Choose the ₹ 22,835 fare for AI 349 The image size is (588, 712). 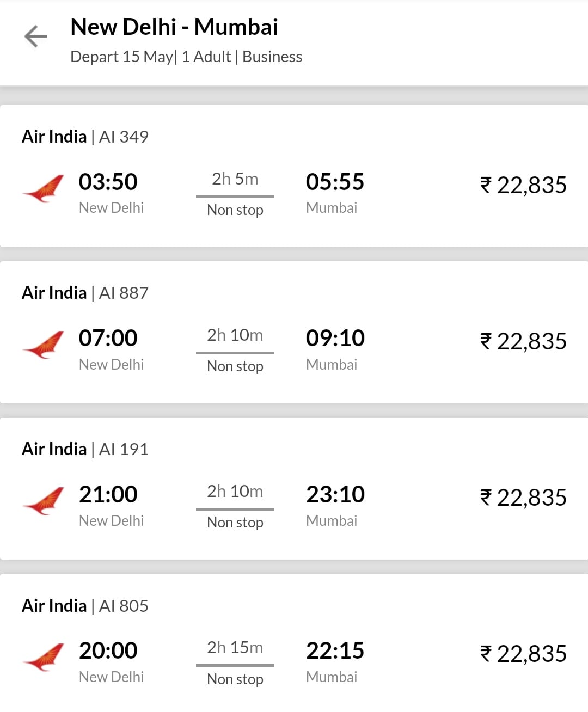[523, 185]
